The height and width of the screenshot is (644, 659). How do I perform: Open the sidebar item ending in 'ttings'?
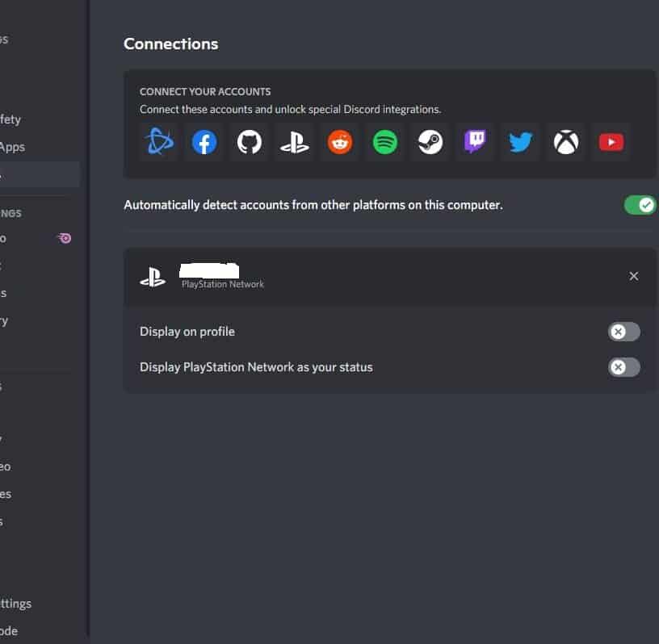16,604
